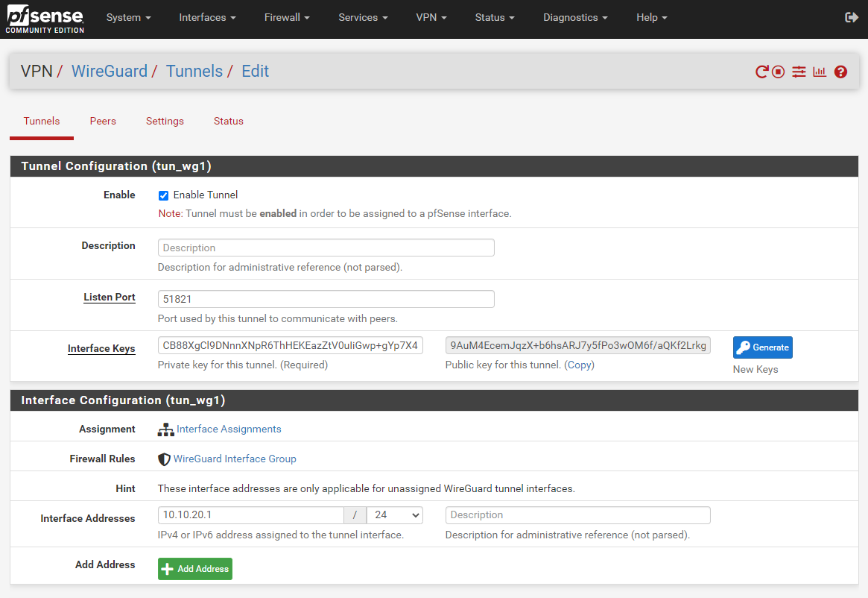The height and width of the screenshot is (598, 868).
Task: Expand the Firewall menu
Action: click(287, 17)
